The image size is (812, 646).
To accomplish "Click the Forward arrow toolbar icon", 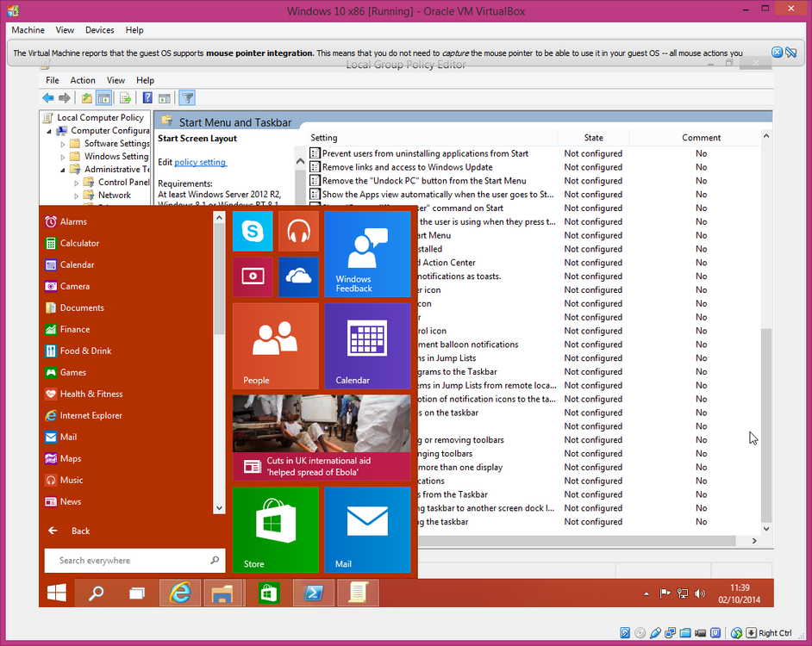I will click(64, 98).
